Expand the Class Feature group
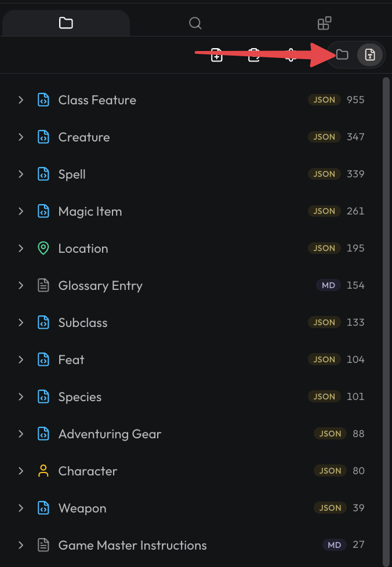The height and width of the screenshot is (567, 392). point(21,100)
